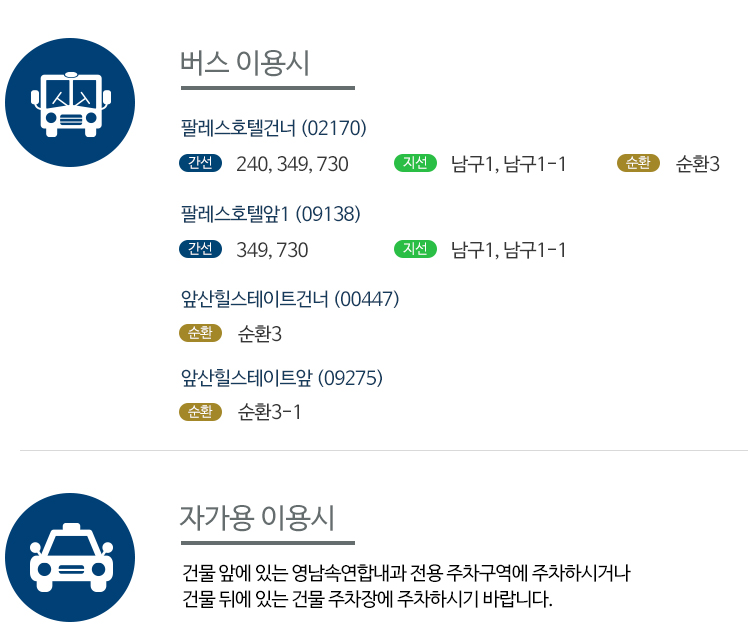Screen dimensions: 748x625
Task: Click the blue car icon
Action: [x=70, y=557]
